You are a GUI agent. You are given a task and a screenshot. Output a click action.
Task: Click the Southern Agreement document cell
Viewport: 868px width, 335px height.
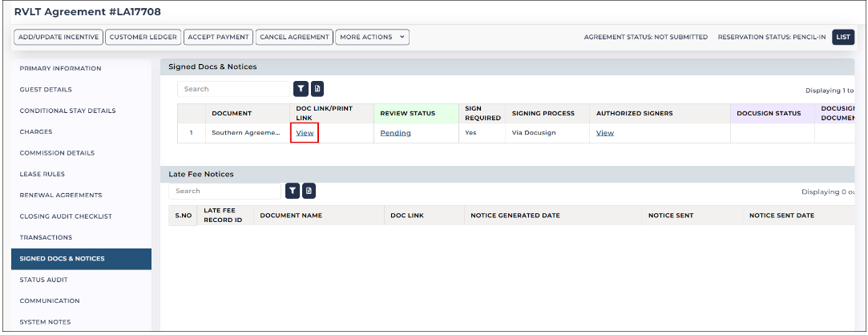pyautogui.click(x=246, y=133)
